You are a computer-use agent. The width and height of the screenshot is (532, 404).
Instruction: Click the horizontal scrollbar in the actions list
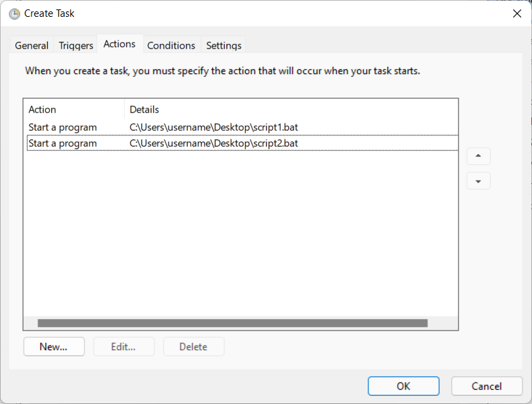coord(232,323)
